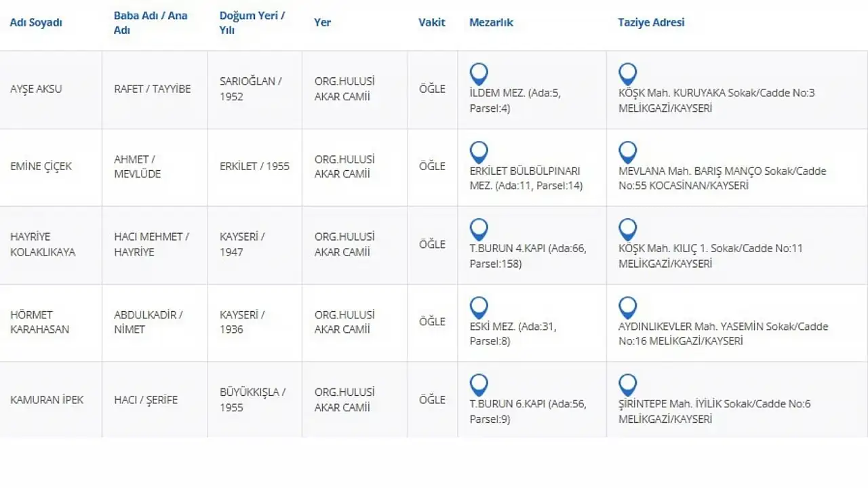Click the T.BURUN 6.KAPI cemetery map pin
Viewport: 868px width, 490px height.
479,384
